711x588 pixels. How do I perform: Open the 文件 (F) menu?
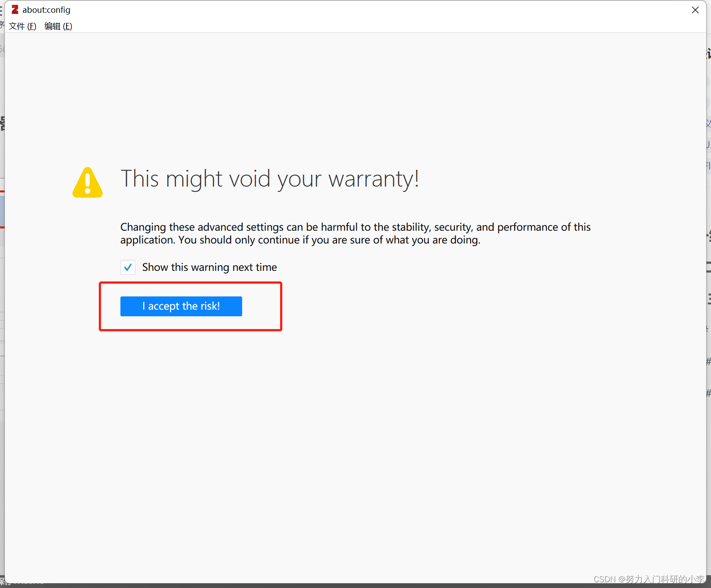[22, 26]
